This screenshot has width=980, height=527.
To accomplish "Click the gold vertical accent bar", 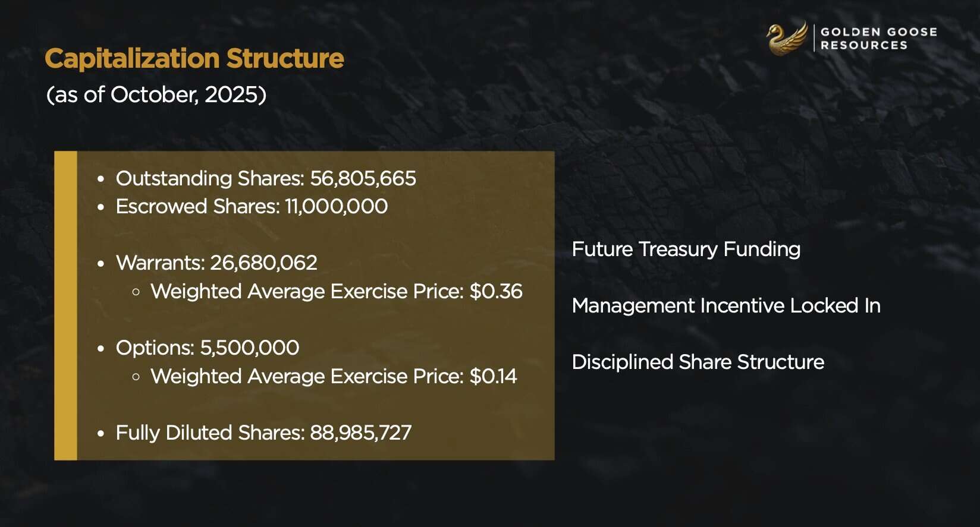I will tap(66, 305).
